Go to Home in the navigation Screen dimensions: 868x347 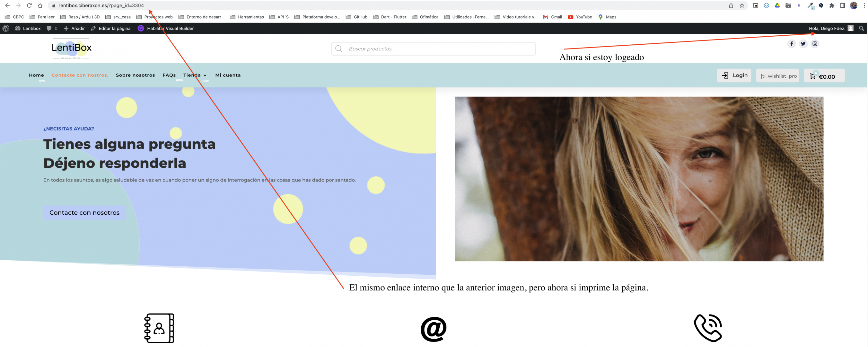point(36,75)
